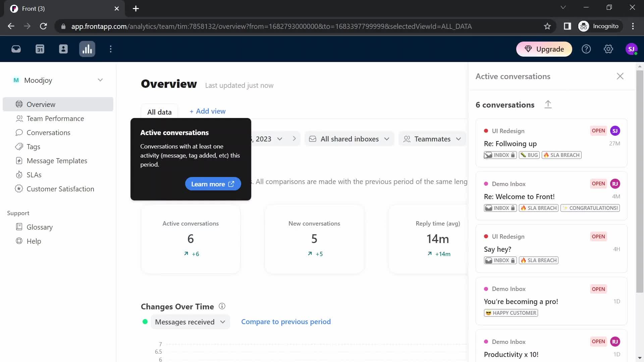Export conversations with the upload arrow icon

(x=548, y=105)
